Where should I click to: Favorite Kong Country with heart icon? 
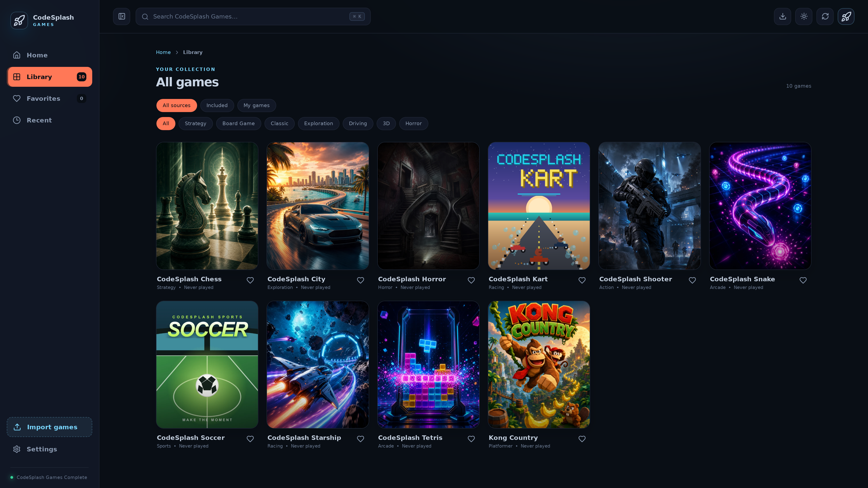[582, 439]
